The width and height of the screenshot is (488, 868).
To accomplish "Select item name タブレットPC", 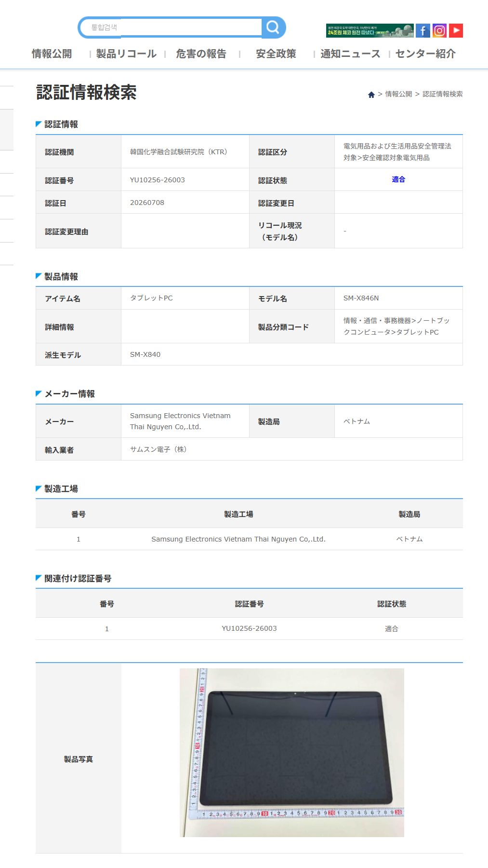I will [151, 298].
